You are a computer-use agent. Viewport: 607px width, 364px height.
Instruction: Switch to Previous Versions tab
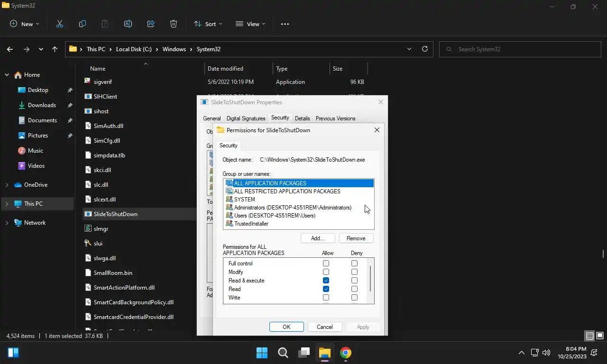[335, 118]
